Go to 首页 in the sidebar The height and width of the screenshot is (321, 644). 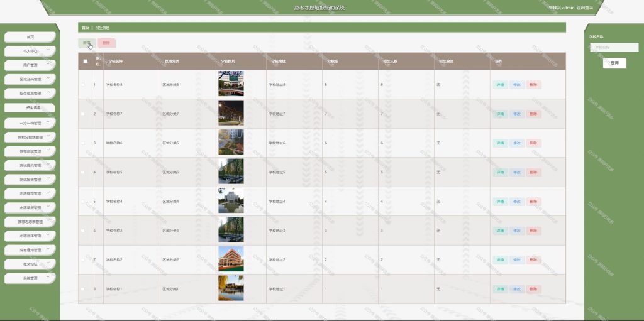[x=30, y=37]
